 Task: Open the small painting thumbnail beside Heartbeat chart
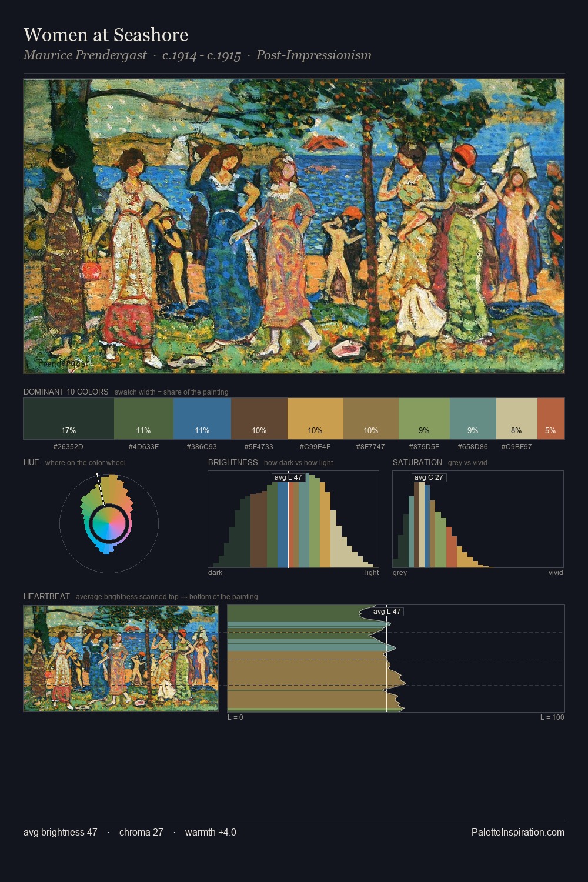(121, 659)
